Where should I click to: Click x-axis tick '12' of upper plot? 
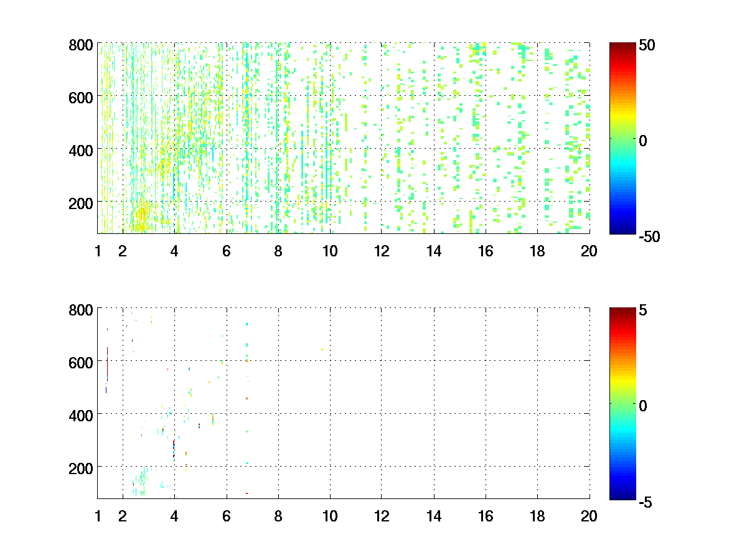click(x=382, y=251)
